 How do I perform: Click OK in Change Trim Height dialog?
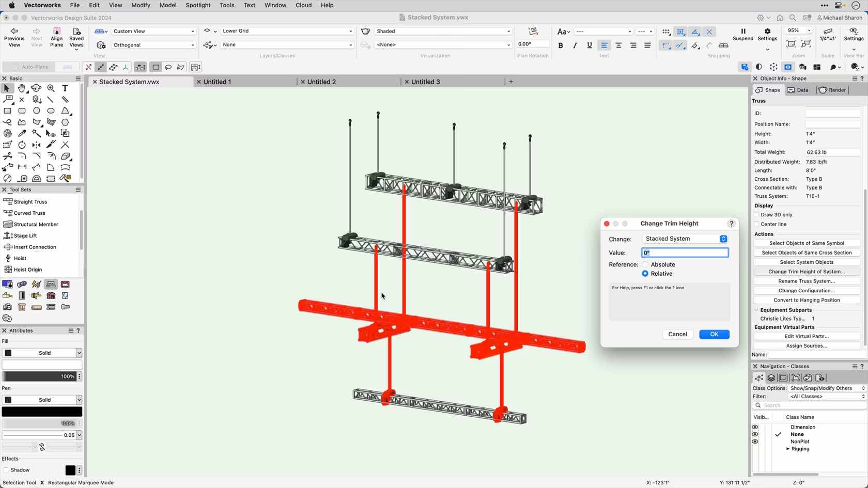pyautogui.click(x=714, y=334)
